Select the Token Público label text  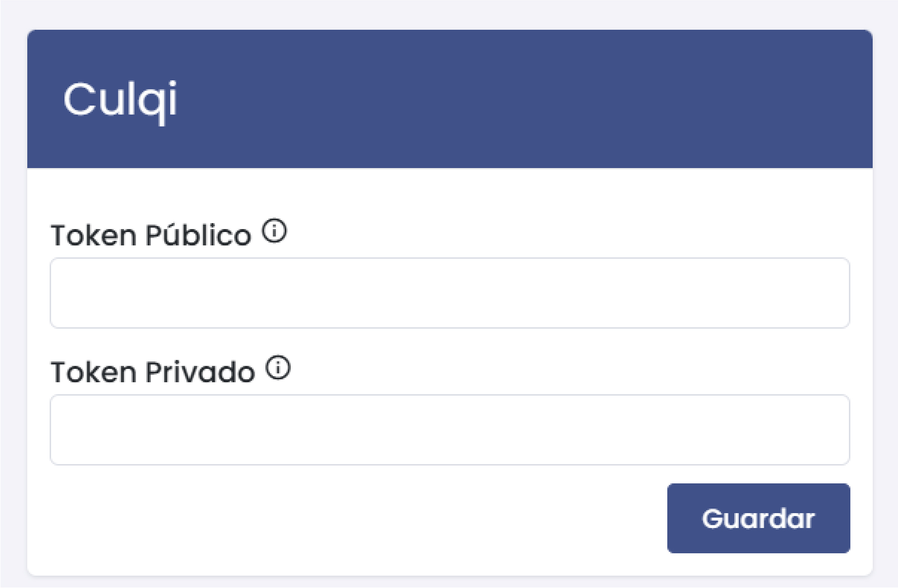point(151,235)
